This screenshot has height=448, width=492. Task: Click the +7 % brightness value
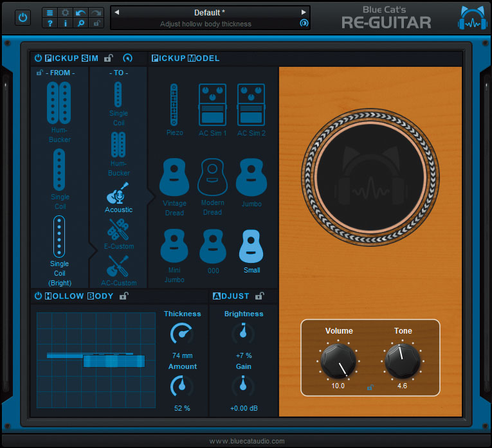[x=244, y=355]
